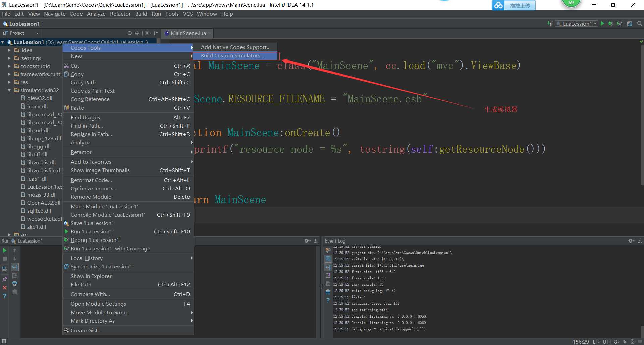Change file encoding UTF-8 in status bar
This screenshot has width=644, height=345.
pos(611,342)
